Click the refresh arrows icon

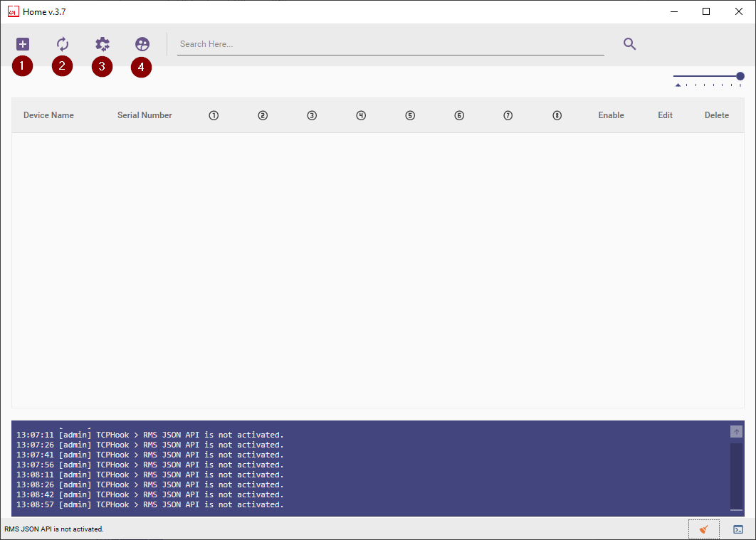click(x=62, y=44)
